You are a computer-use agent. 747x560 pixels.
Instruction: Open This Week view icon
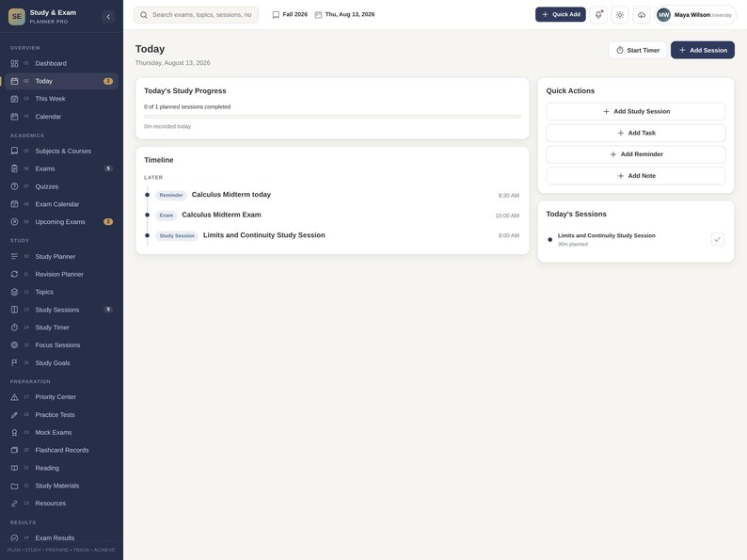[x=14, y=99]
